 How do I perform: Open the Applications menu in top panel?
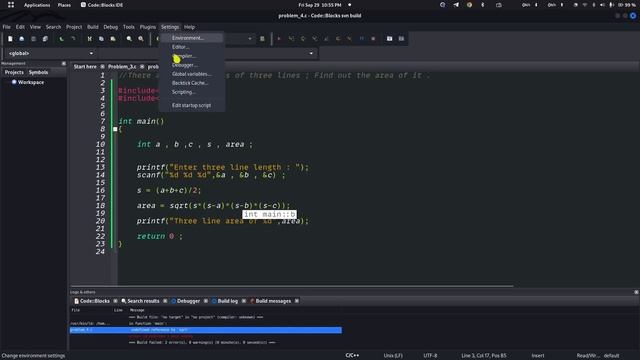pyautogui.click(x=37, y=5)
